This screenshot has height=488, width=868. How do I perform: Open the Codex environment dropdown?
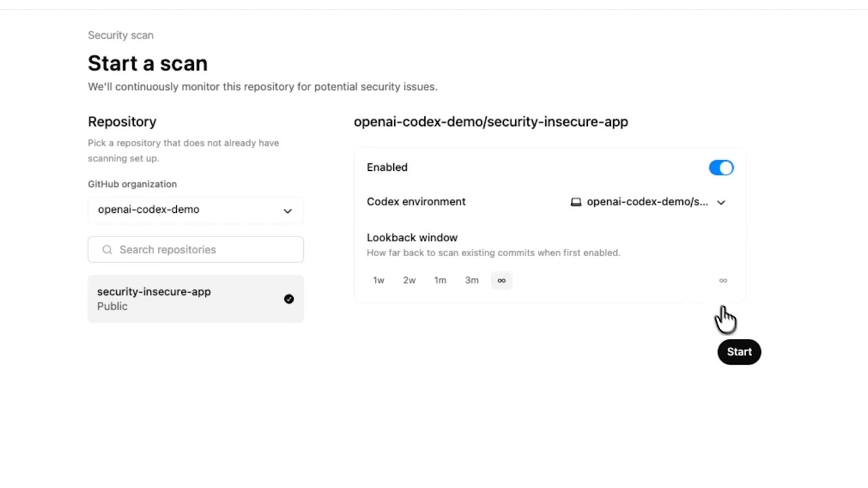coord(648,202)
